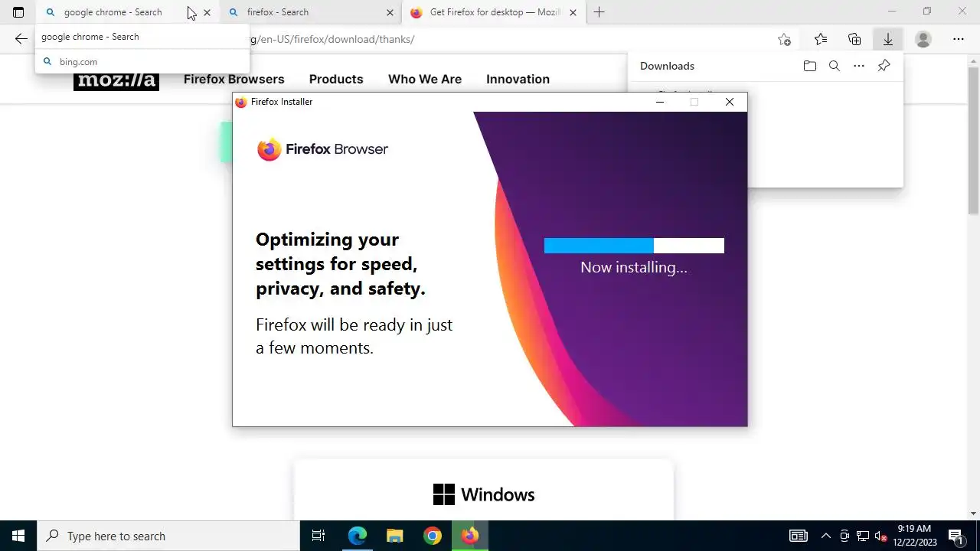Open Microsoft Edge from the taskbar
Screen dimensions: 980x551
[358, 536]
